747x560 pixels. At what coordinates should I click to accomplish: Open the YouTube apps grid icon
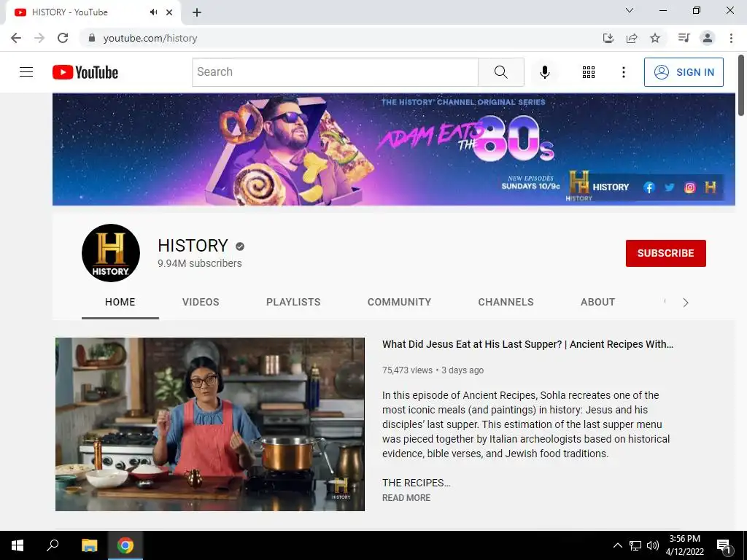pos(589,72)
